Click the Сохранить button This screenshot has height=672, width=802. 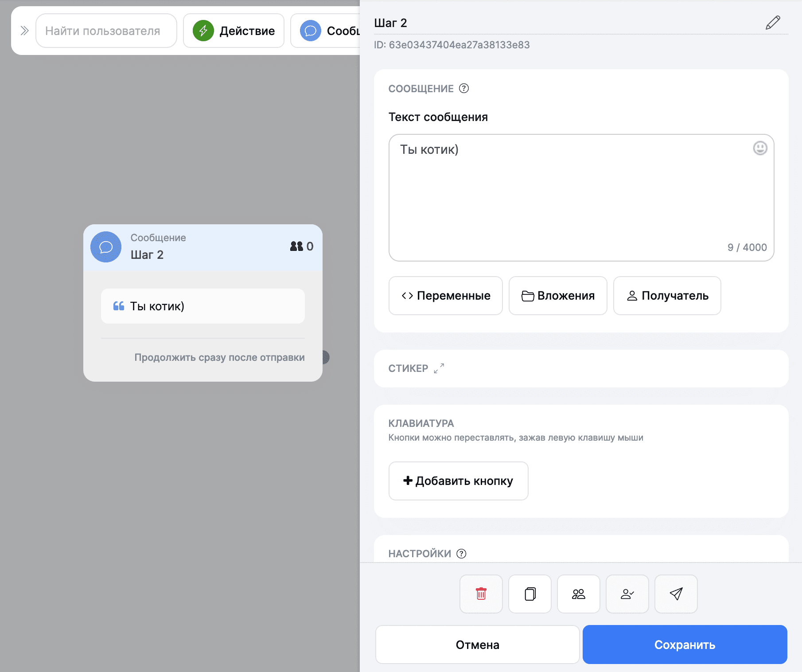685,645
